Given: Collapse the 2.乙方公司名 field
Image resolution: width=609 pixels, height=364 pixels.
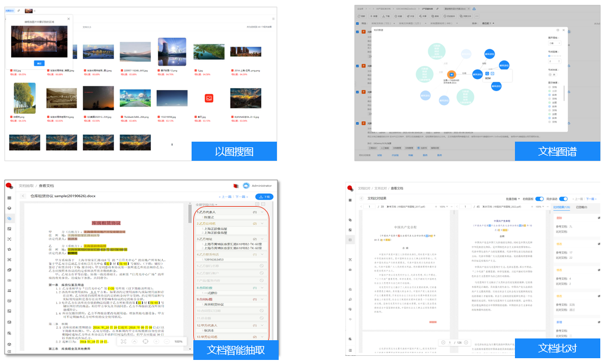Looking at the screenshot, I should [x=262, y=224].
